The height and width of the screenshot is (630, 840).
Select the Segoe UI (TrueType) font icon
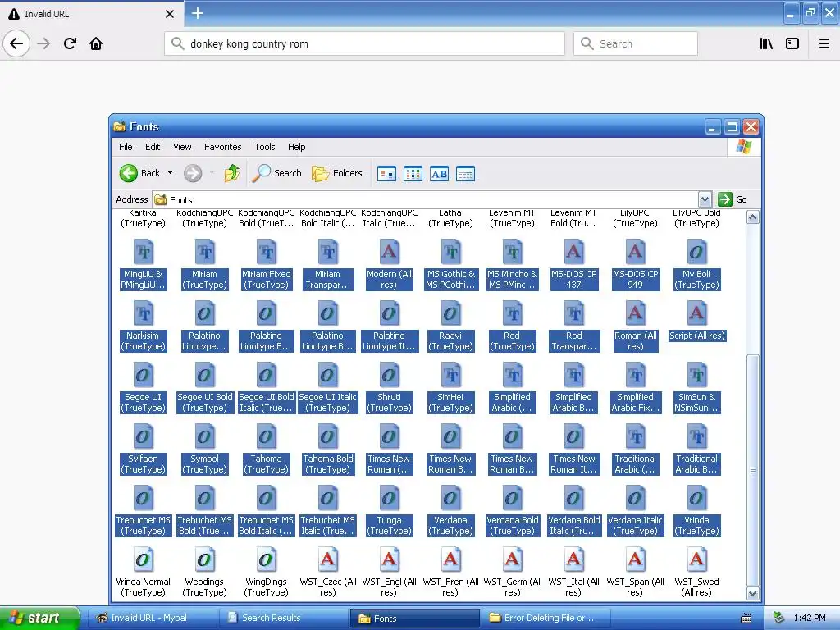click(143, 375)
